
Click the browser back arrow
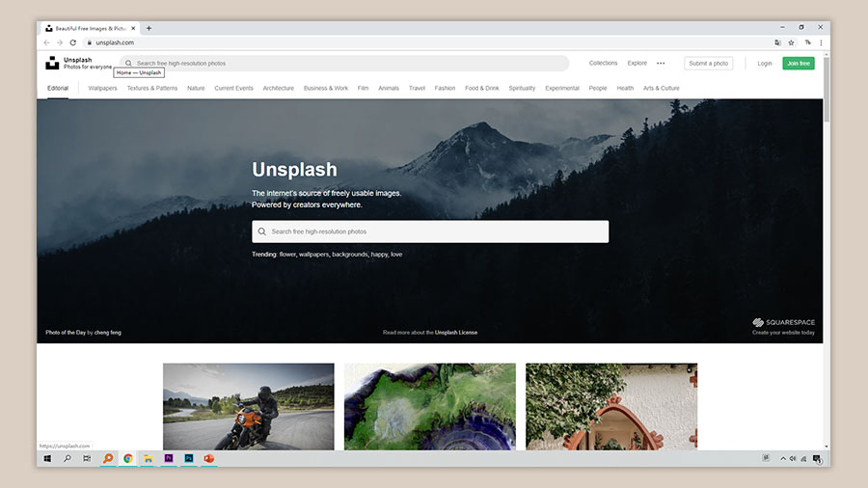click(46, 42)
